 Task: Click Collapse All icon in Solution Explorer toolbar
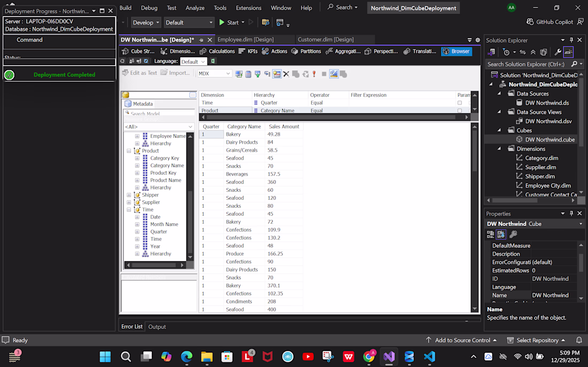(x=533, y=52)
